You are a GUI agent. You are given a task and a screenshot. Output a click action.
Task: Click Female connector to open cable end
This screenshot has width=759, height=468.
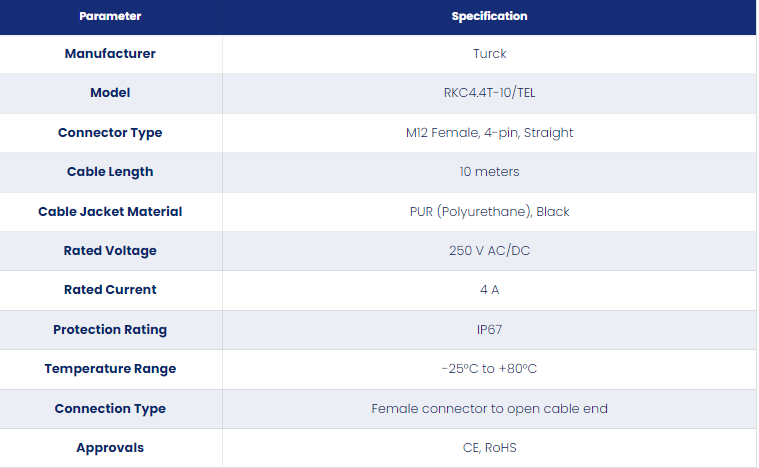[489, 408]
